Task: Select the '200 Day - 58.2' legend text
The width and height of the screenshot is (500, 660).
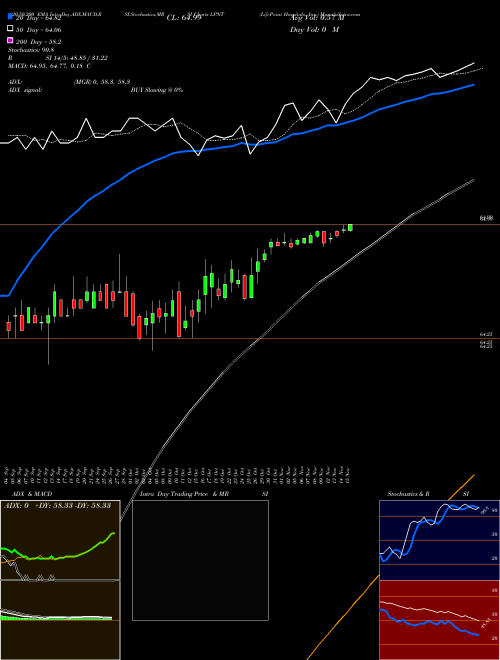Action: [39, 42]
